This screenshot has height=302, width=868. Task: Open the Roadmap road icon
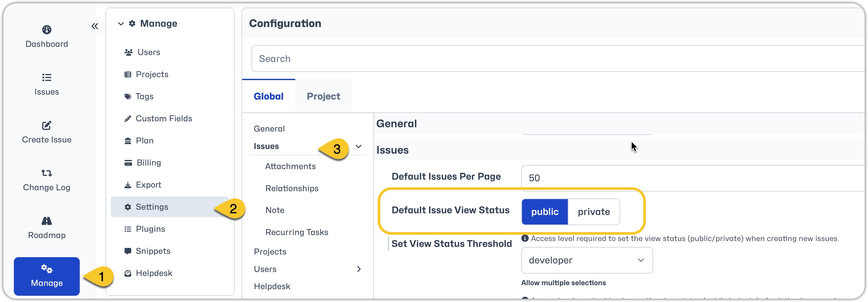point(46,221)
